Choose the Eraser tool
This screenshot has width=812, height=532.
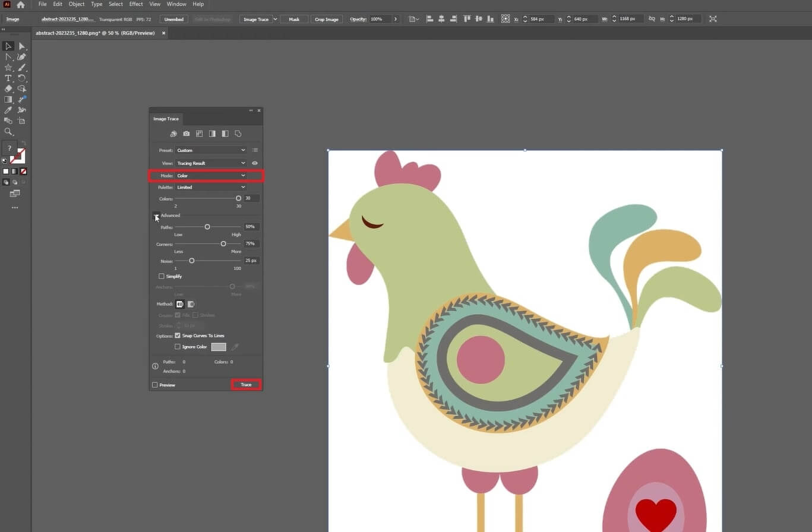point(8,89)
